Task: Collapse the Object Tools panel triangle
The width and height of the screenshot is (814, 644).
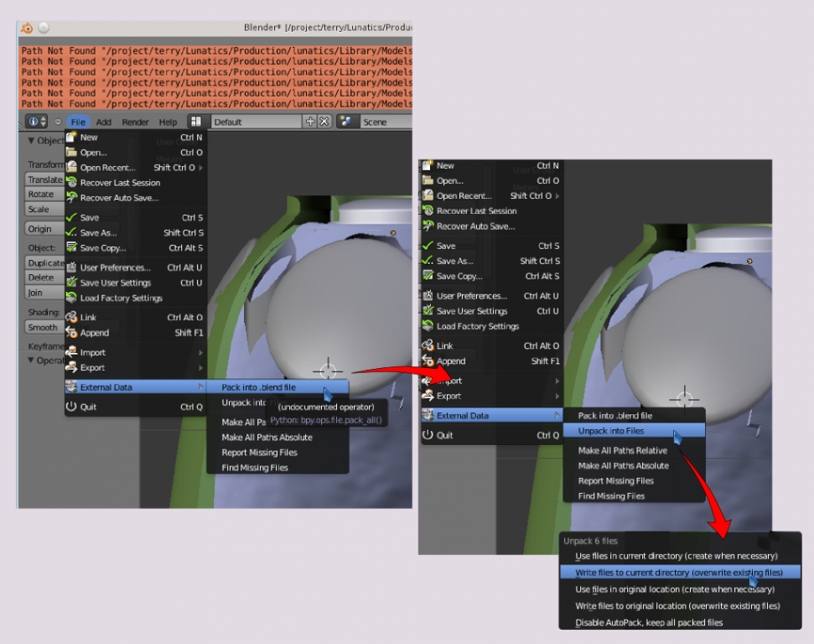Action: pos(31,140)
